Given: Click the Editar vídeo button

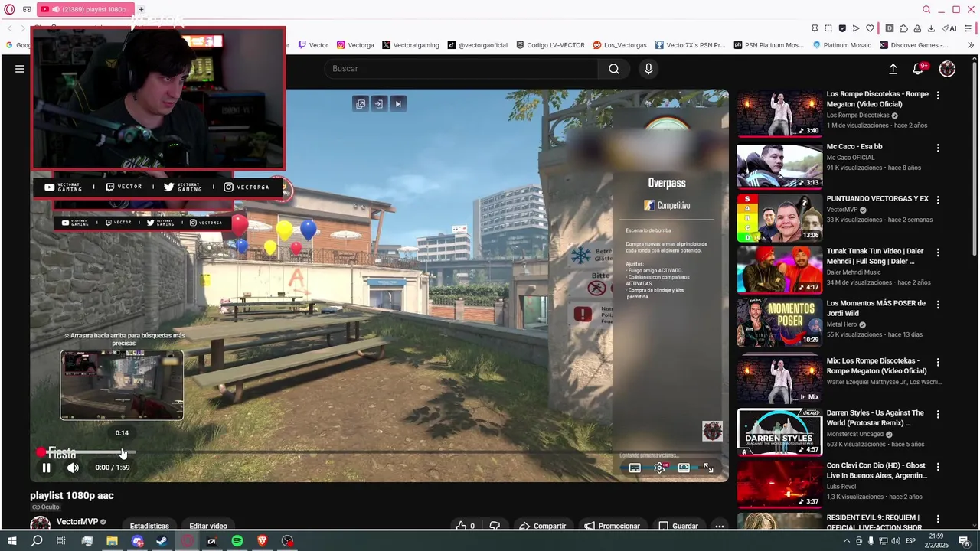Looking at the screenshot, I should click(x=208, y=526).
